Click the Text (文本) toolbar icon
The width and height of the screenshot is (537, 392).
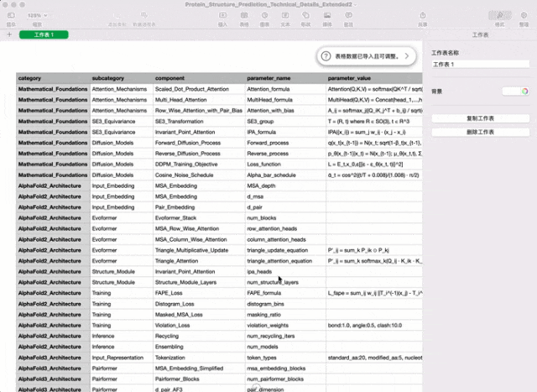coord(285,16)
